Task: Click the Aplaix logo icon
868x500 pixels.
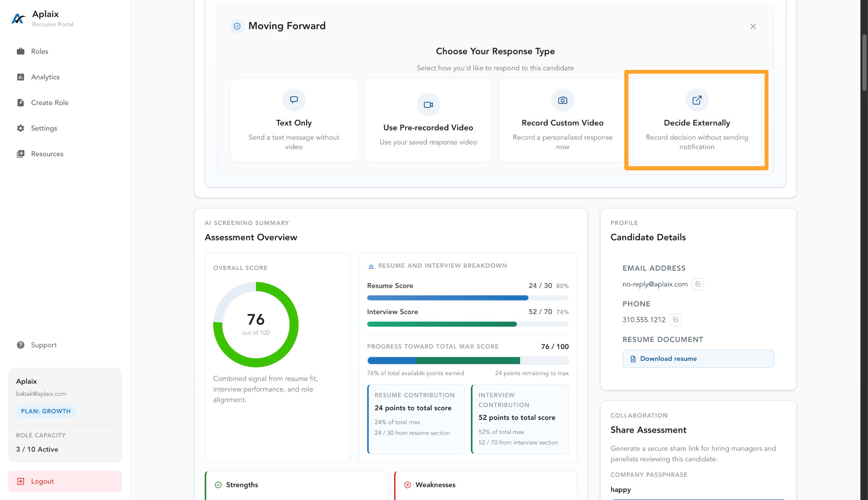Action: pyautogui.click(x=18, y=19)
